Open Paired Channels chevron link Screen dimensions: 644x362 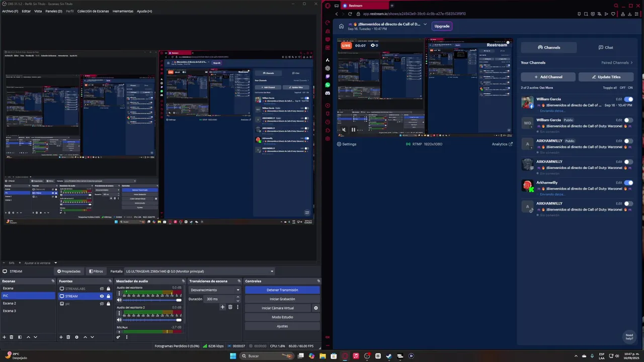point(617,63)
